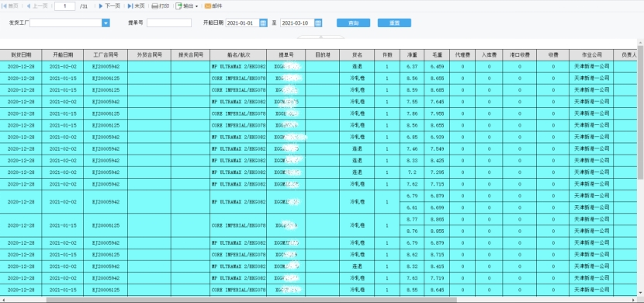
Task: Click 连退 in the 6.37 row
Action: pyautogui.click(x=357, y=66)
